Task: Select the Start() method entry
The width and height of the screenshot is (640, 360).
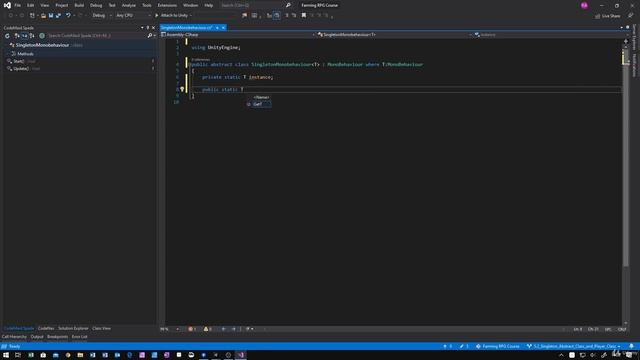Action: [19, 61]
